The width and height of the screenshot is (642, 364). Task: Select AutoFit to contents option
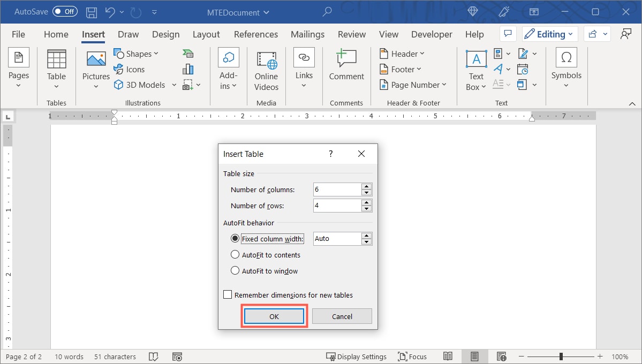[235, 255]
